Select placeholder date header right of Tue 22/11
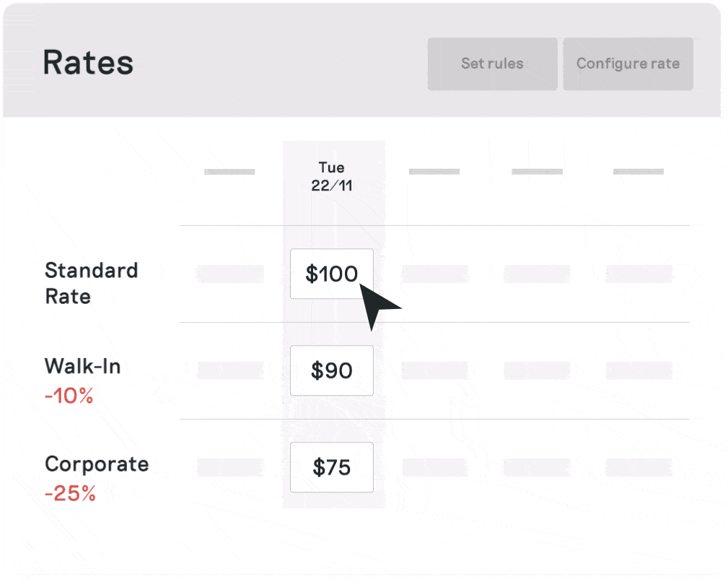Screen dimensions: 728x582 tap(434, 172)
